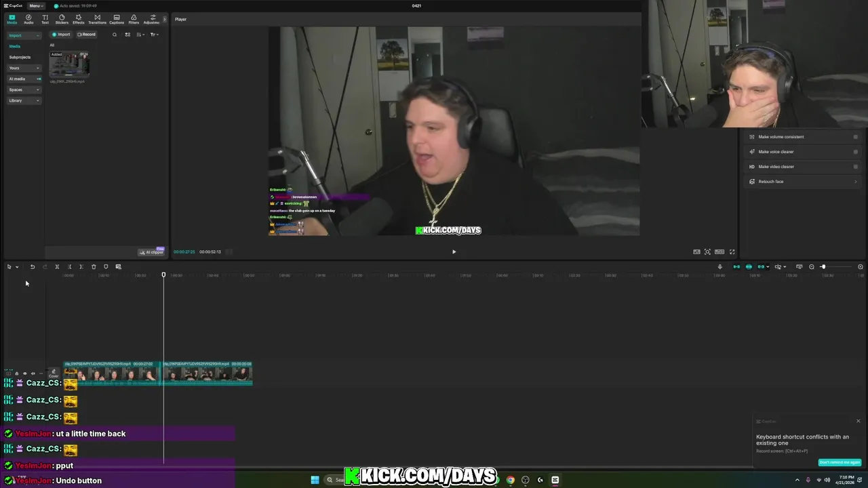Record voiceover with microphone icon
This screenshot has width=868, height=488.
720,267
